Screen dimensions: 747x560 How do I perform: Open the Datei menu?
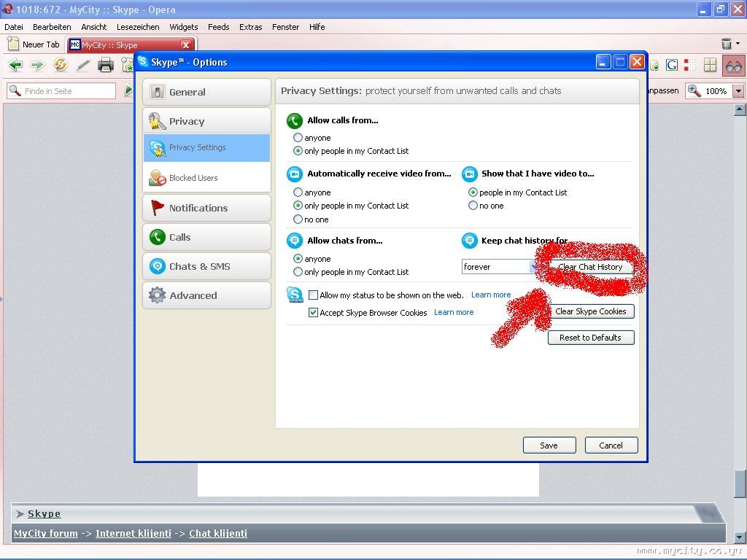pyautogui.click(x=14, y=27)
